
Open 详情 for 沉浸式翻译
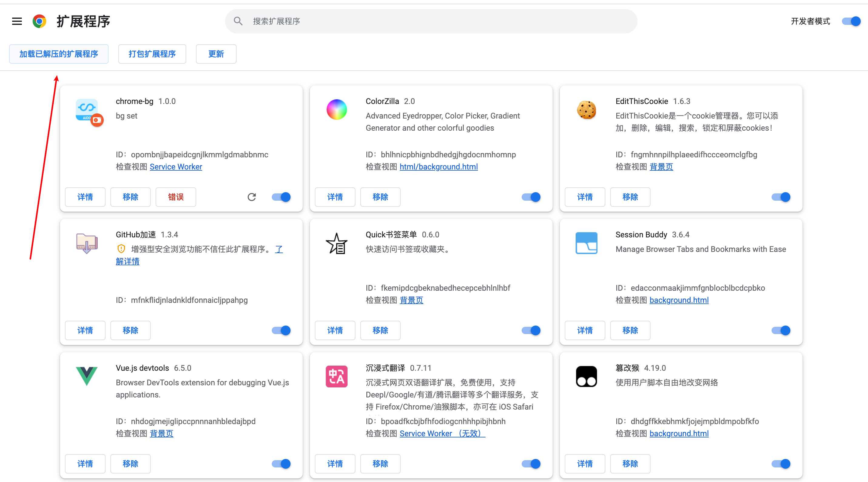335,464
